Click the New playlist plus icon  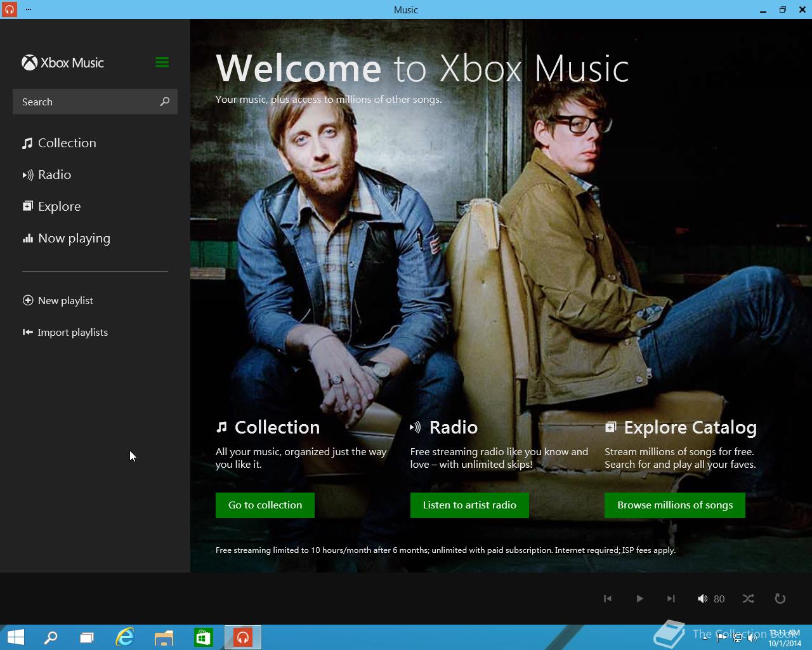28,300
